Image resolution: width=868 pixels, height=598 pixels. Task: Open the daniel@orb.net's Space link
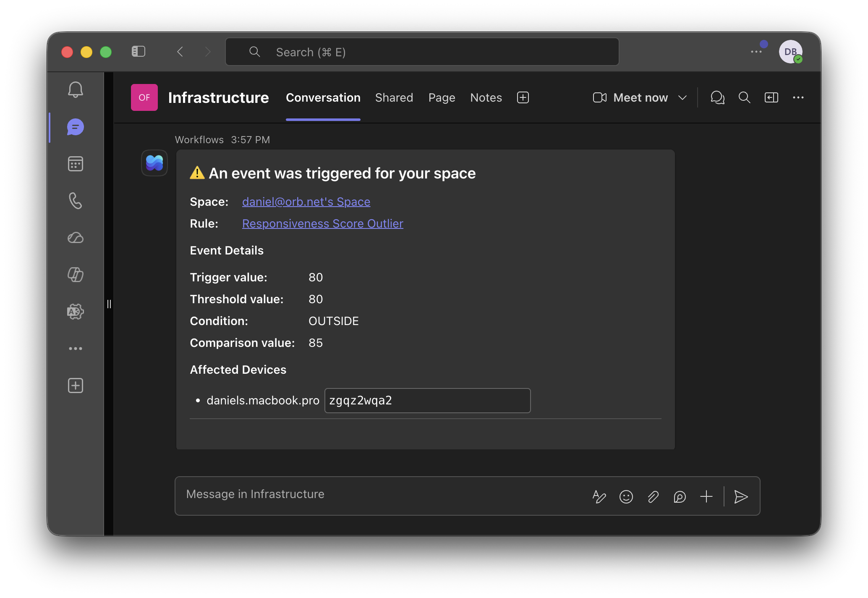(306, 202)
